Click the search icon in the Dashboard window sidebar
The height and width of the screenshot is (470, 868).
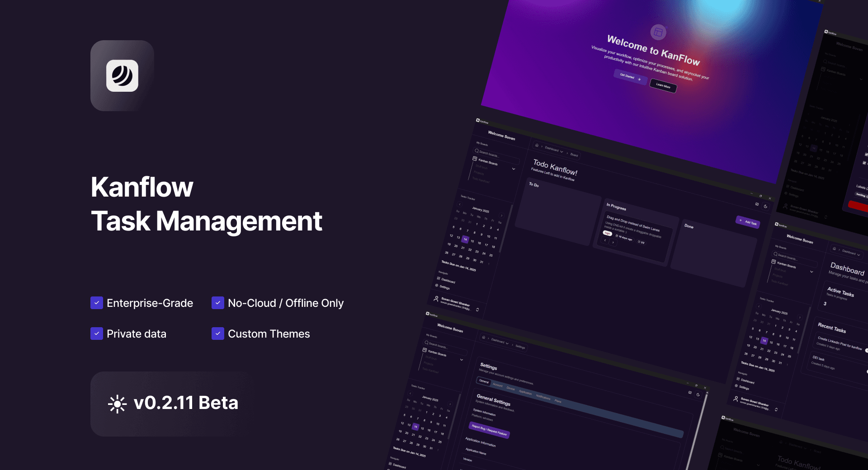775,254
